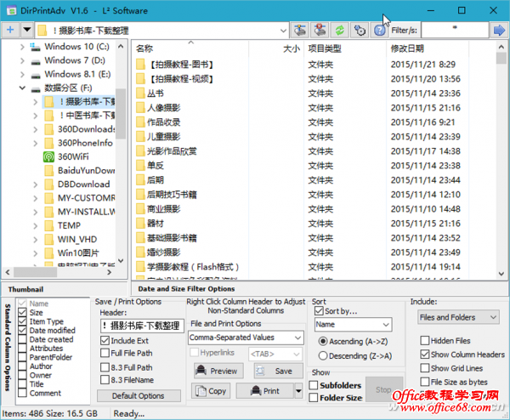Enable the Show Grid Lines checkbox
The image size is (510, 420).
424,368
